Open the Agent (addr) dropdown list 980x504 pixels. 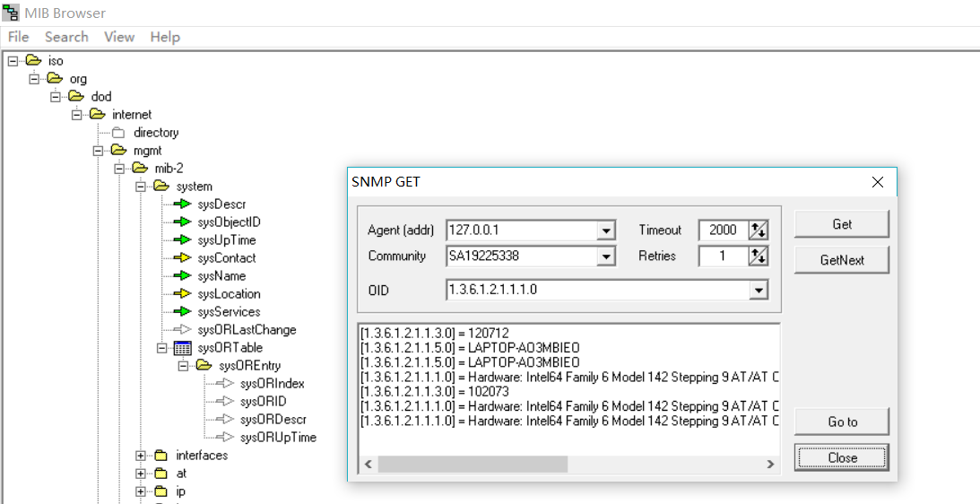tap(605, 230)
